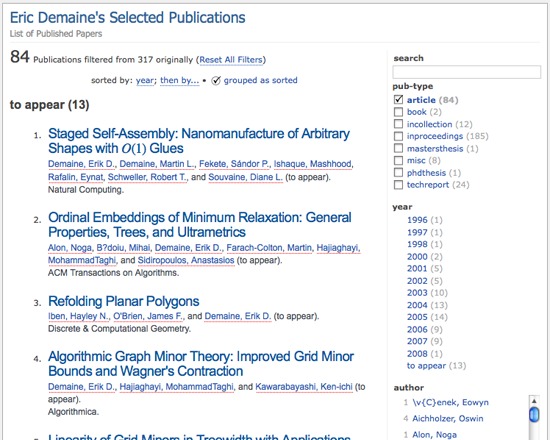
Task: Check the phdthesis pub-type checkbox
Action: [398, 173]
